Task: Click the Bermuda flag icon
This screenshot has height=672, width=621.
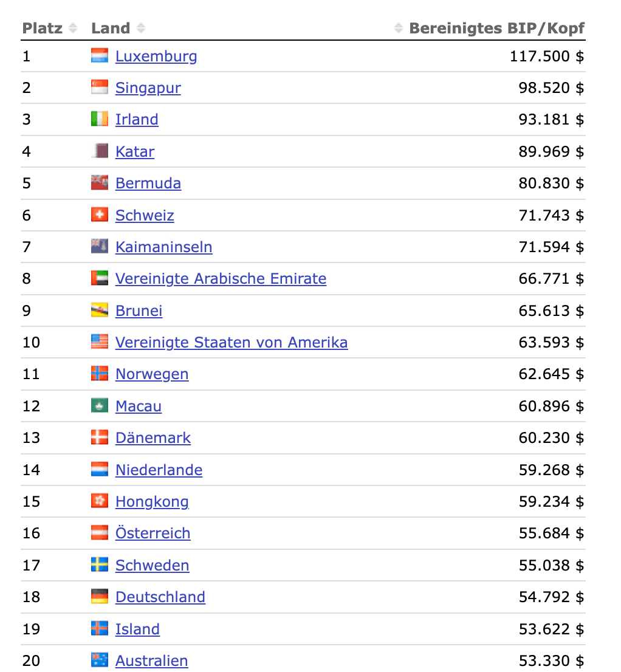Action: click(x=100, y=183)
